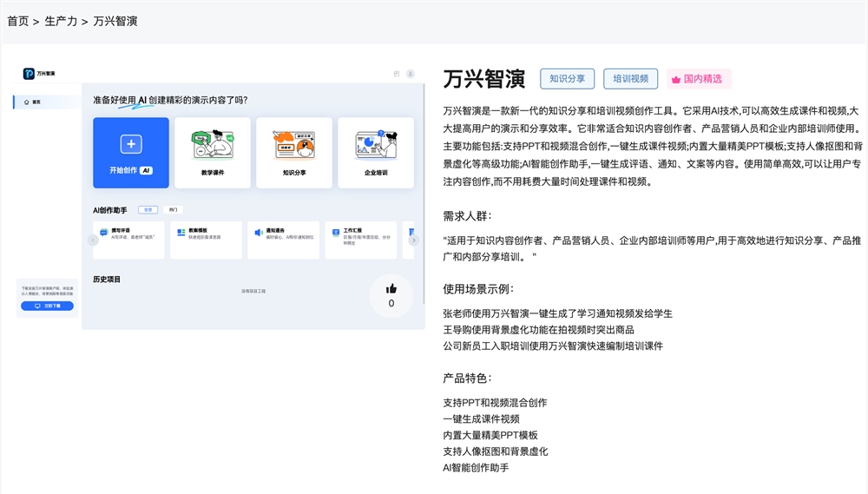Open the 教学课件 illustration card

213,153
